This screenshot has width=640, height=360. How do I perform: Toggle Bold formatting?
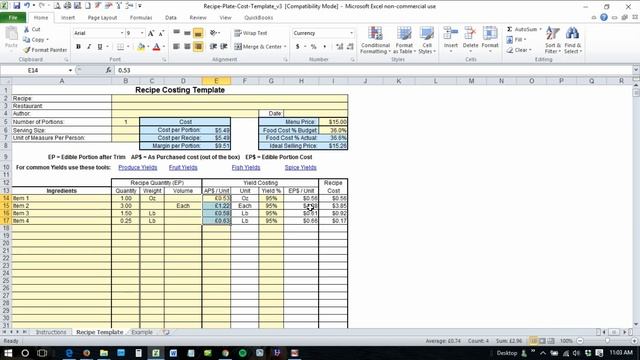(x=78, y=47)
